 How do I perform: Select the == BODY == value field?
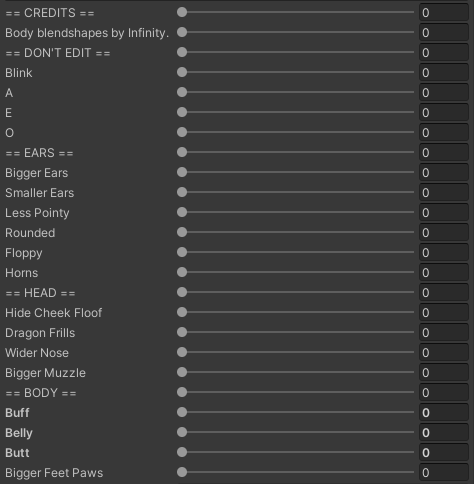[x=444, y=393]
